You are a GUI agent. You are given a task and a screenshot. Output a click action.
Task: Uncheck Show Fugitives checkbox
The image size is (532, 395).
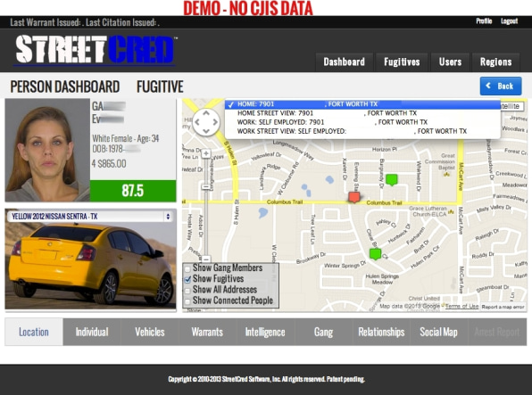(x=187, y=279)
